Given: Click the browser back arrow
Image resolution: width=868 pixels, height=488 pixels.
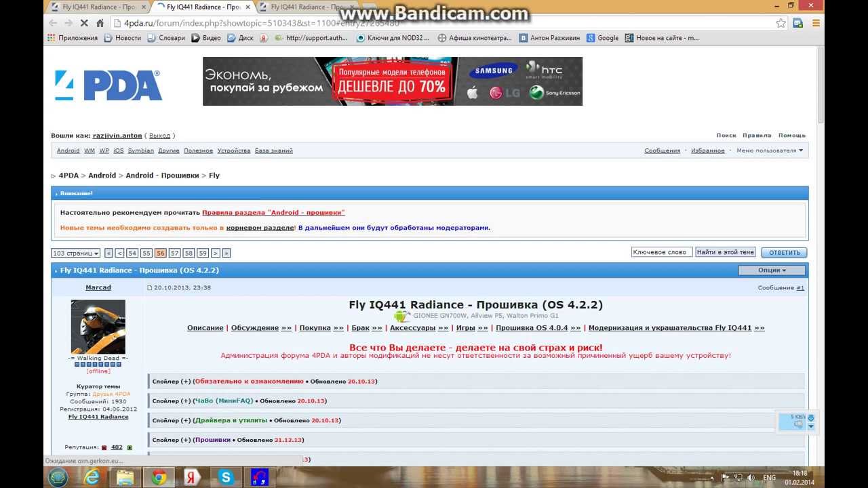Looking at the screenshot, I should [53, 22].
